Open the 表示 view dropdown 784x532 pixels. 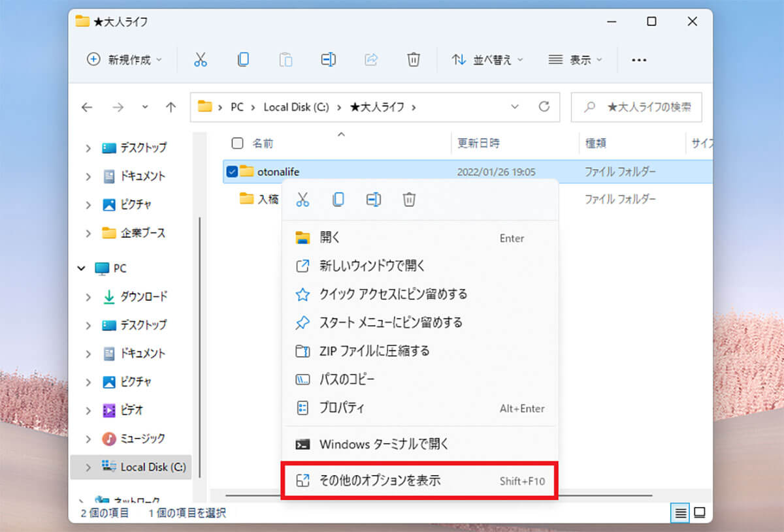pos(575,59)
